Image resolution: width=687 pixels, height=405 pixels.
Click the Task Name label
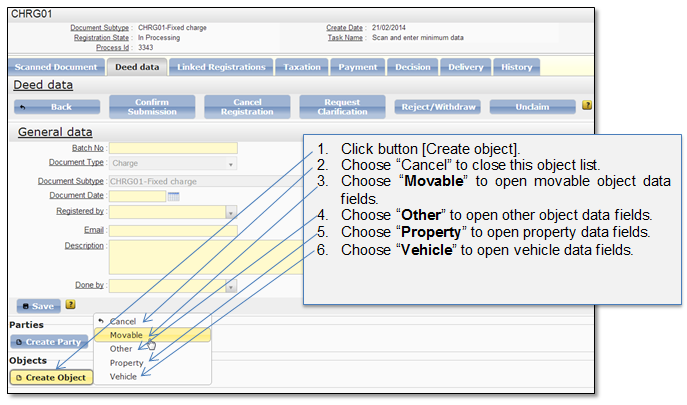[345, 38]
